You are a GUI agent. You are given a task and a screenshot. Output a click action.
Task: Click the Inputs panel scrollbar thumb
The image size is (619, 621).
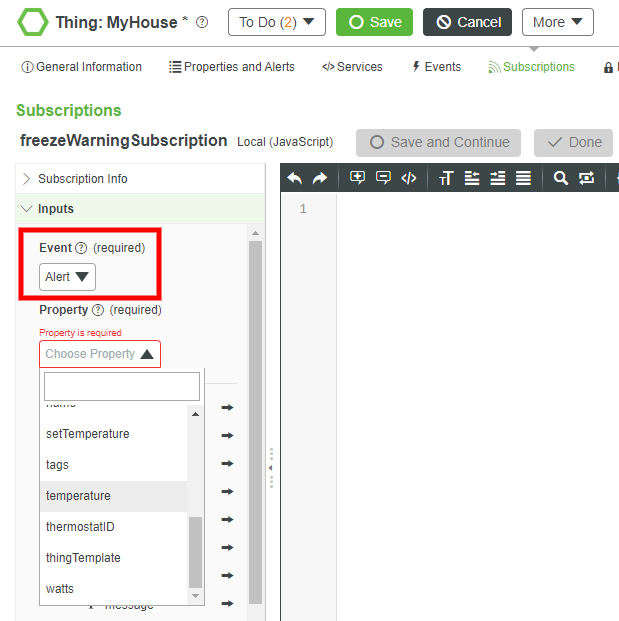(255, 423)
